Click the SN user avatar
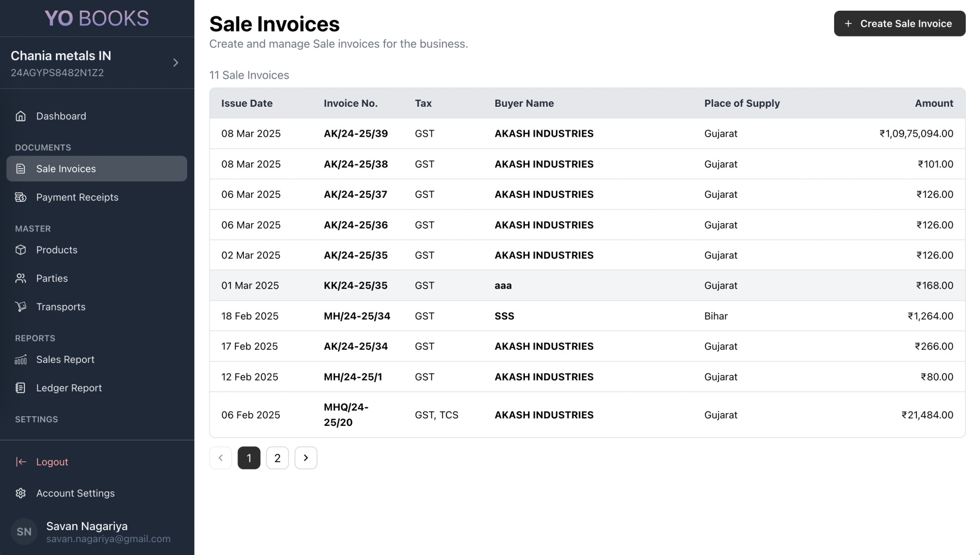Image resolution: width=980 pixels, height=555 pixels. 24,532
